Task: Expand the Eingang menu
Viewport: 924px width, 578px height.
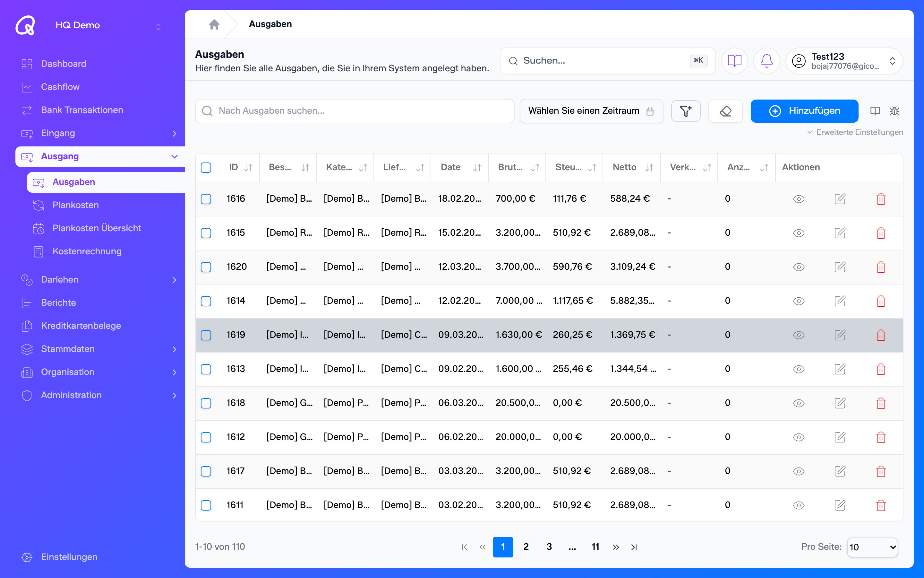Action: 100,133
